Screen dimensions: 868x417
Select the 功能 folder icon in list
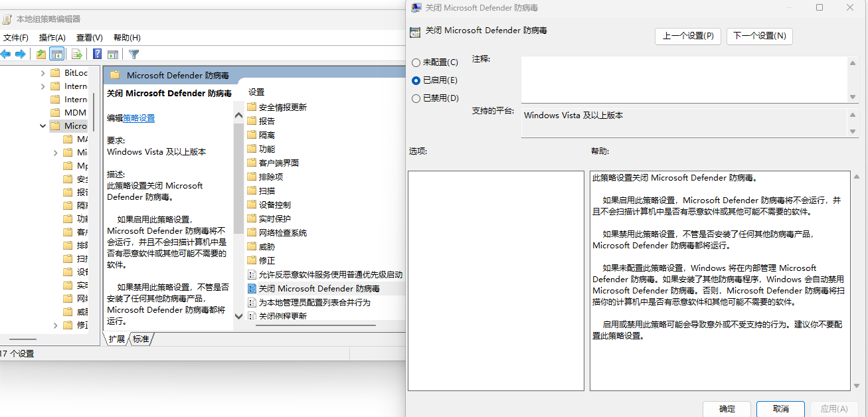[x=252, y=149]
